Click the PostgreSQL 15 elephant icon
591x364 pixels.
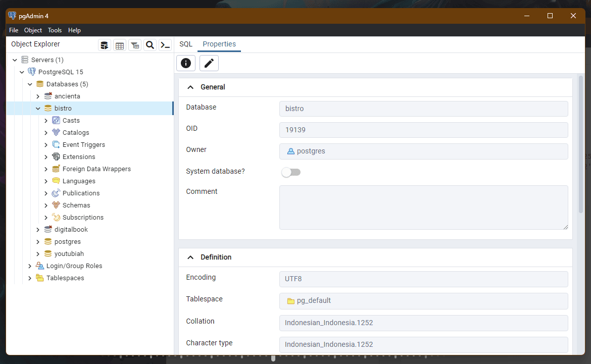tap(32, 72)
